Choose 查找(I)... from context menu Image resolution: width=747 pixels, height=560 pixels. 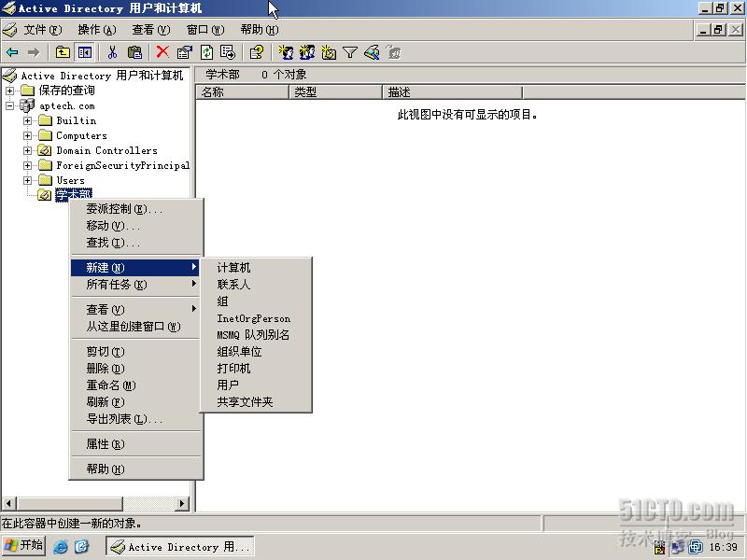tap(135, 243)
